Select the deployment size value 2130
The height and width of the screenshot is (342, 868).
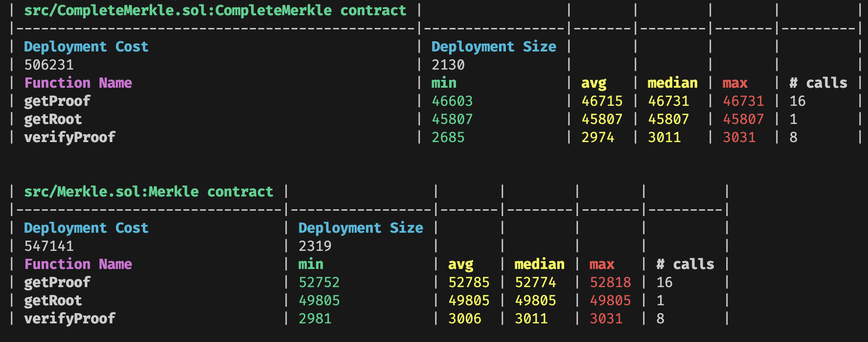[x=448, y=65]
